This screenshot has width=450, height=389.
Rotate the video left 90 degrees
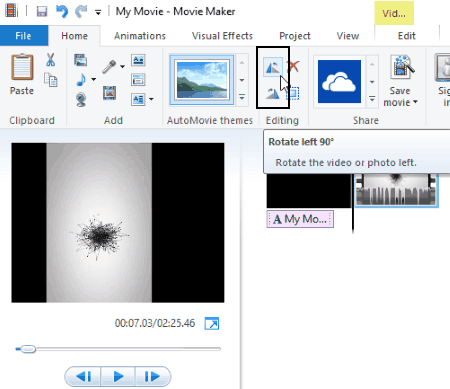[x=273, y=67]
